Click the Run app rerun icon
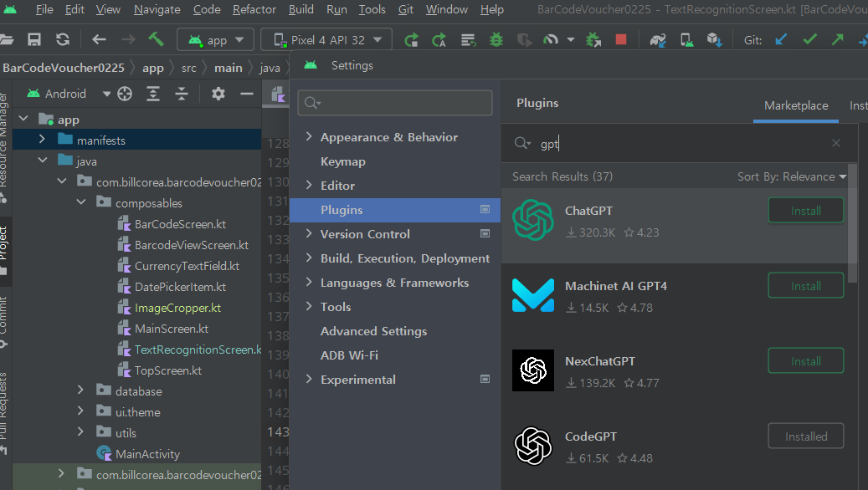This screenshot has width=868, height=490. click(x=411, y=40)
